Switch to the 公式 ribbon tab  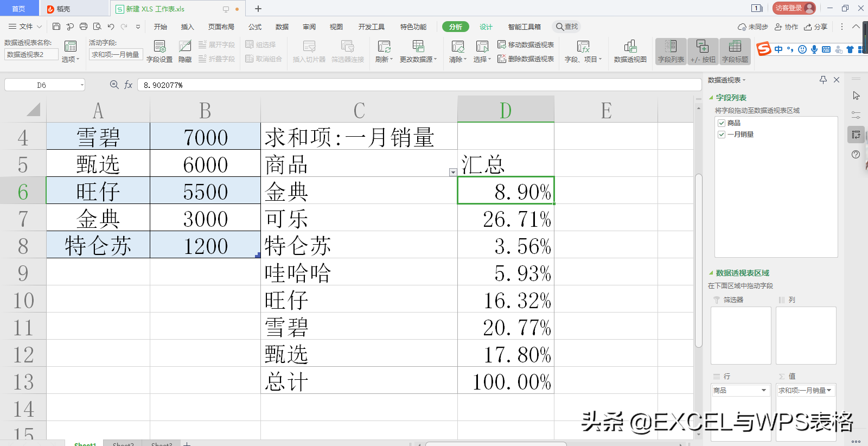[255, 27]
